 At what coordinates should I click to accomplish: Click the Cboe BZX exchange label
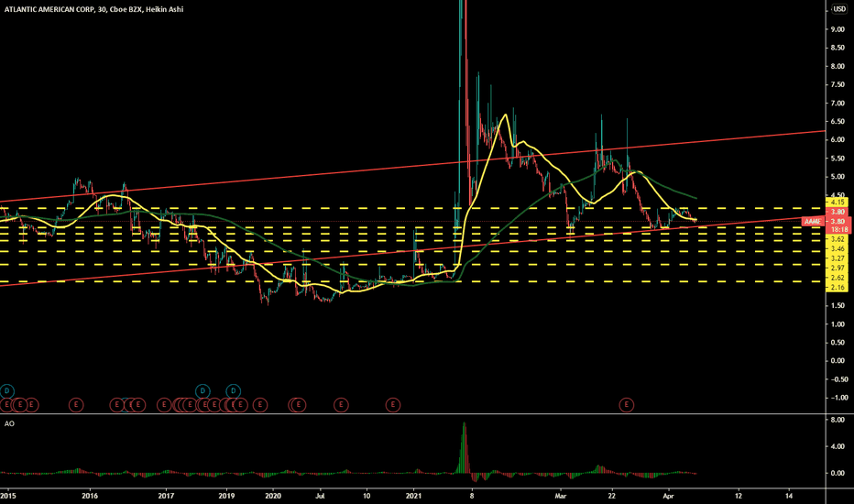click(126, 9)
